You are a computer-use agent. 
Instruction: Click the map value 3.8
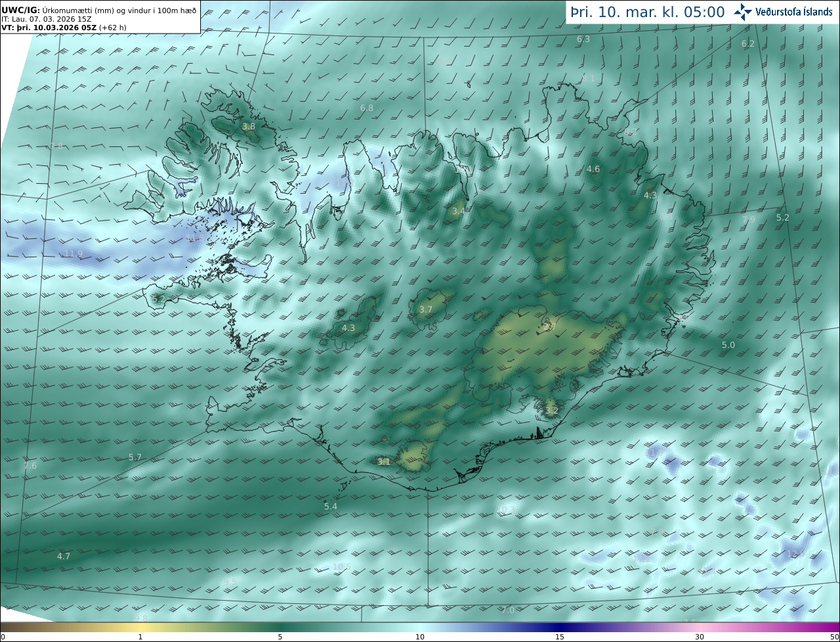(x=249, y=127)
